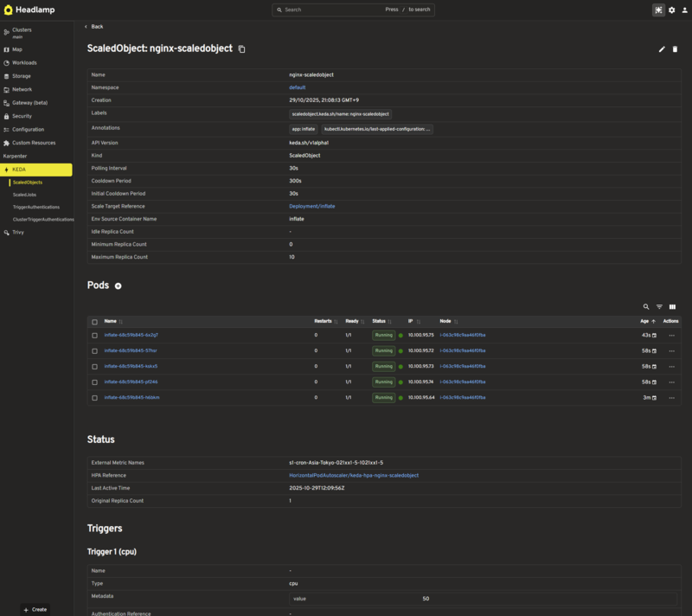This screenshot has width=692, height=616.
Task: Select ScaledObjects in the sidebar
Action: coord(28,183)
